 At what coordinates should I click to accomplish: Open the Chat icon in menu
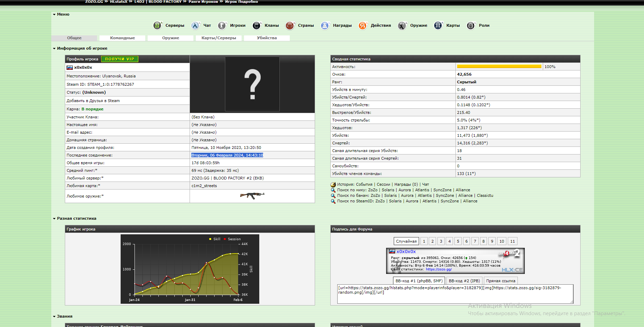[195, 25]
